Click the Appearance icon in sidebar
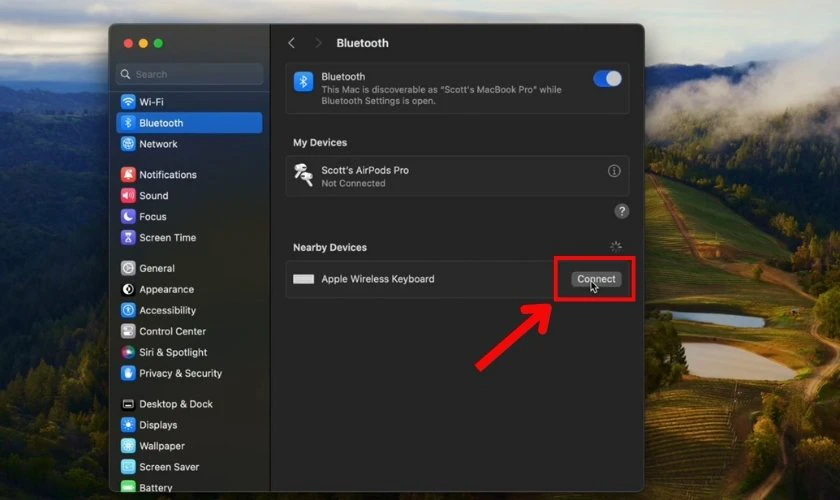Image resolution: width=840 pixels, height=500 pixels. click(x=128, y=289)
